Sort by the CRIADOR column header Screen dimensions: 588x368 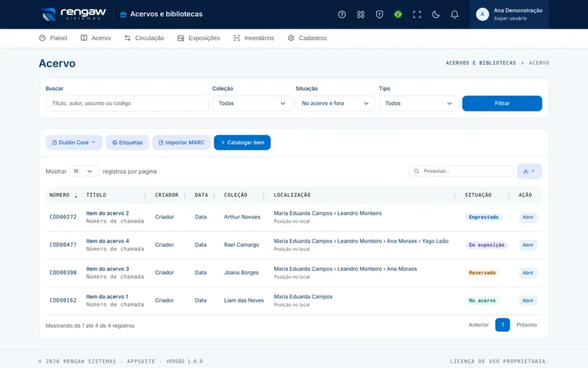coord(171,195)
